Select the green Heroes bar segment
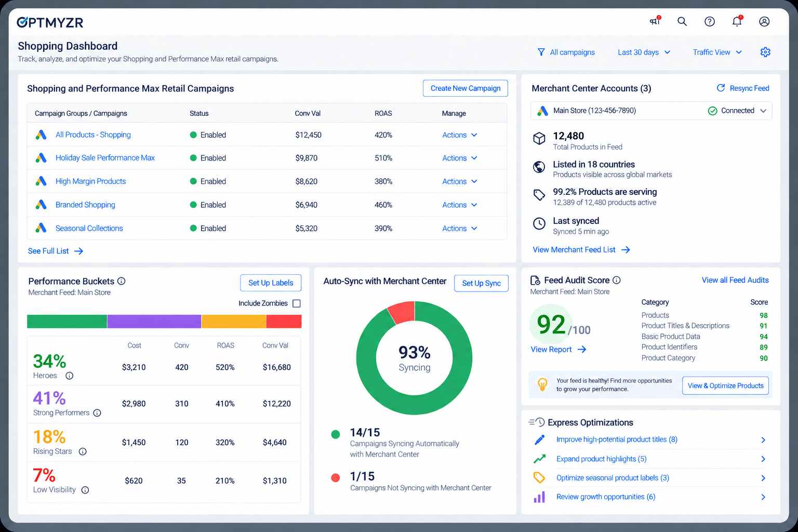Viewport: 798px width, 532px height. (x=67, y=322)
